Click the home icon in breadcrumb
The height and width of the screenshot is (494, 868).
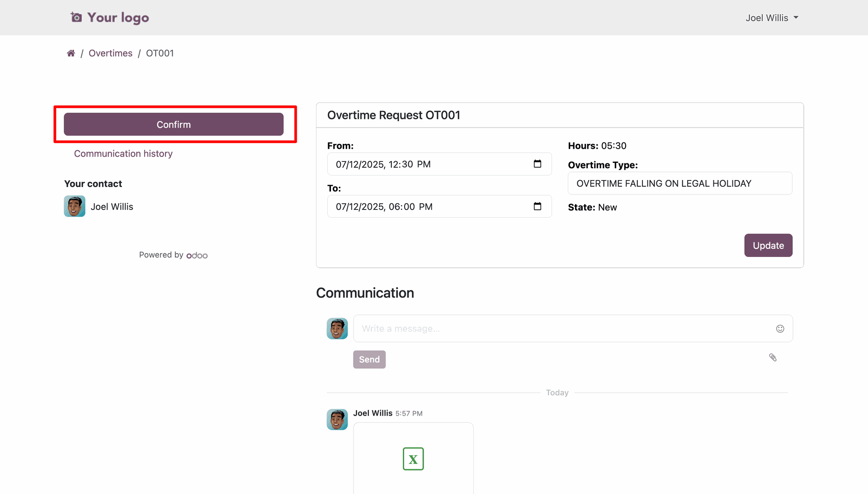(71, 53)
